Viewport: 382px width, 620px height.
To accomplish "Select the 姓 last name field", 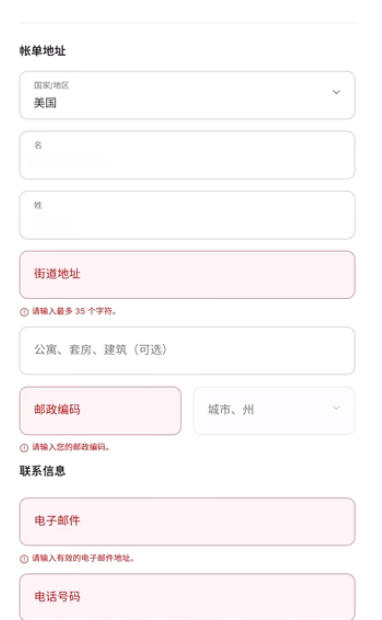I will (187, 215).
